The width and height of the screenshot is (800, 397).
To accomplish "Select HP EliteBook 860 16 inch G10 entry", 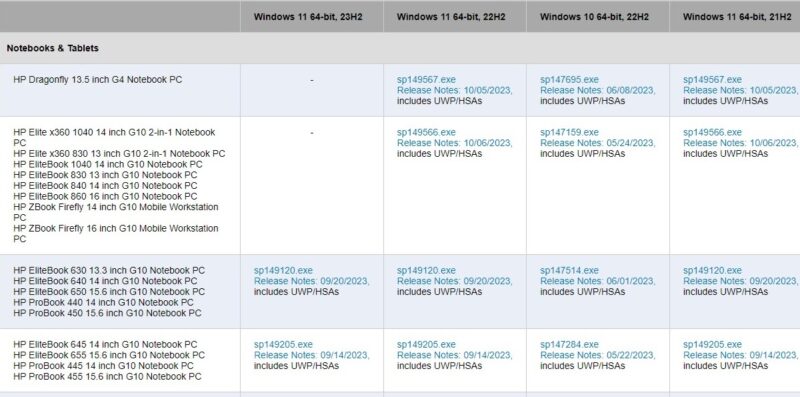I will 105,196.
